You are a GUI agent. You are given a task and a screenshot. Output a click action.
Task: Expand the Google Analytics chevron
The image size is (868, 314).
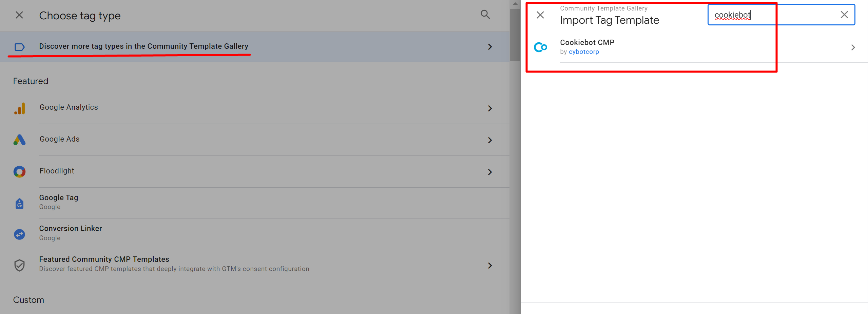[x=490, y=108]
